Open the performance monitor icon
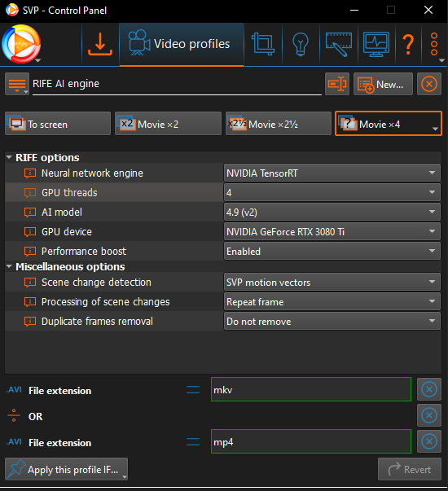The image size is (448, 491). 376,44
